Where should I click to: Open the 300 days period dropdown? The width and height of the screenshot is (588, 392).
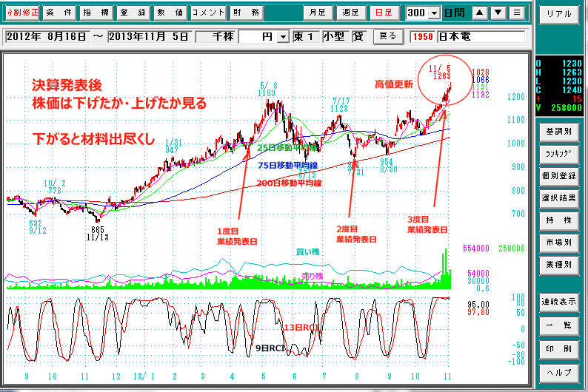434,13
